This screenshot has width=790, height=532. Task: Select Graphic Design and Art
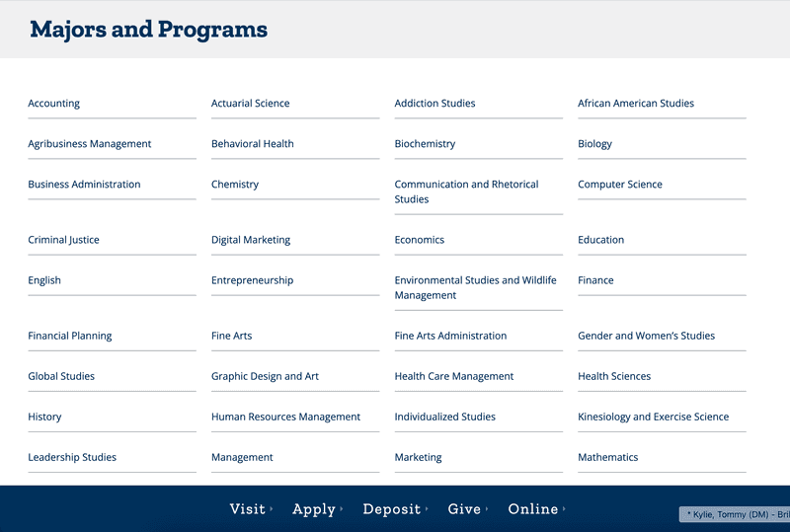(265, 376)
